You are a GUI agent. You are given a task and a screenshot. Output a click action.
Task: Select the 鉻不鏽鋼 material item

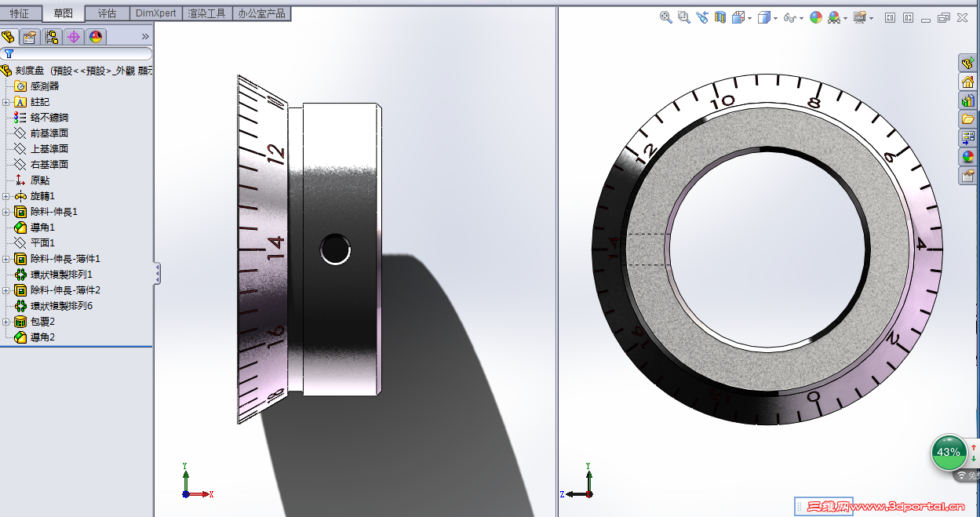click(x=42, y=118)
